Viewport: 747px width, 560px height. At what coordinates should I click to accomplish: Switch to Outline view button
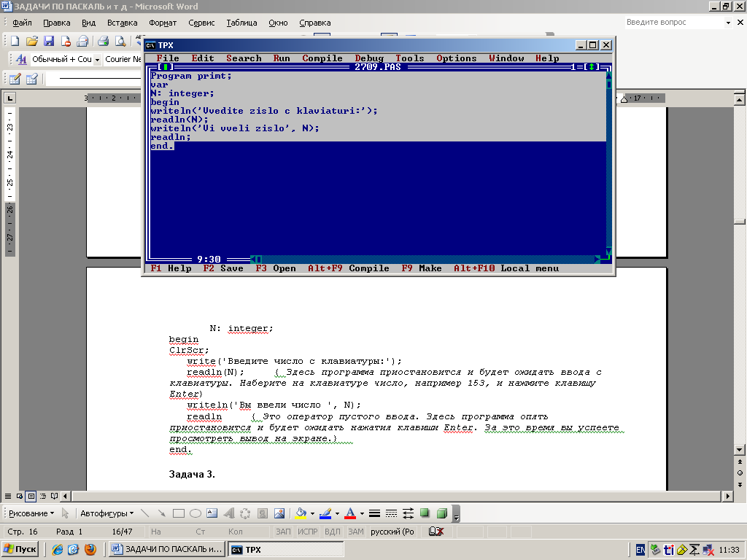click(x=43, y=496)
